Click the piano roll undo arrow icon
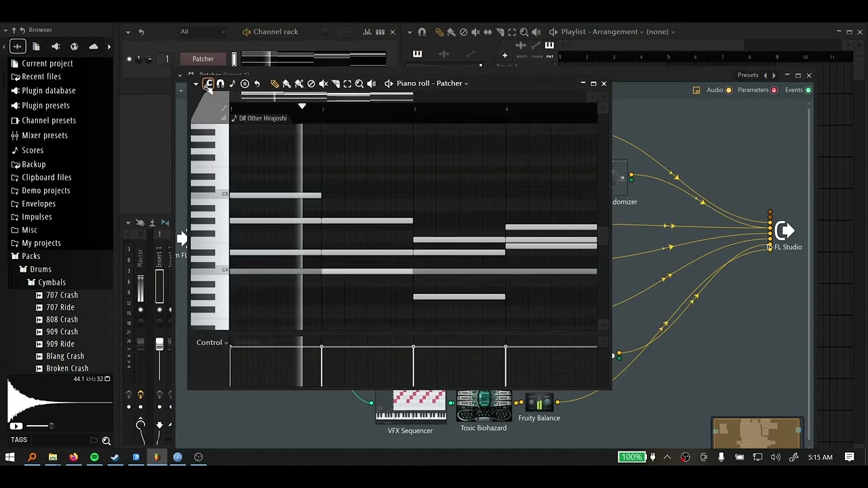 (257, 83)
